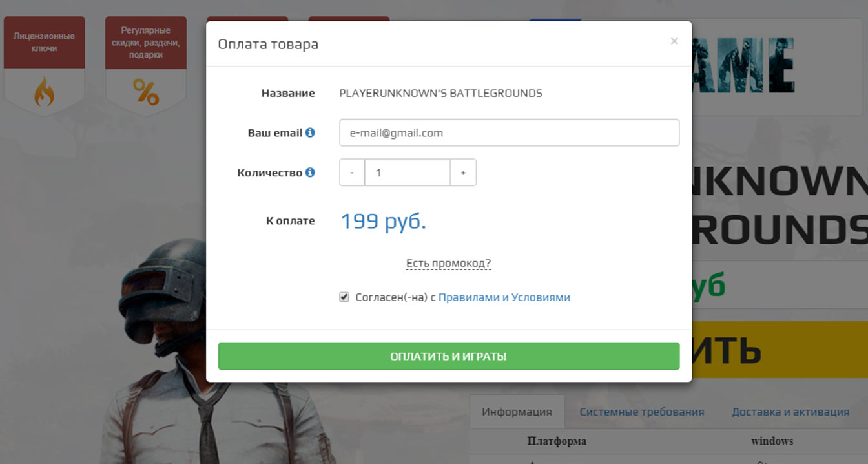The height and width of the screenshot is (464, 868).
Task: Switch to the Информация tab
Action: pos(517,412)
